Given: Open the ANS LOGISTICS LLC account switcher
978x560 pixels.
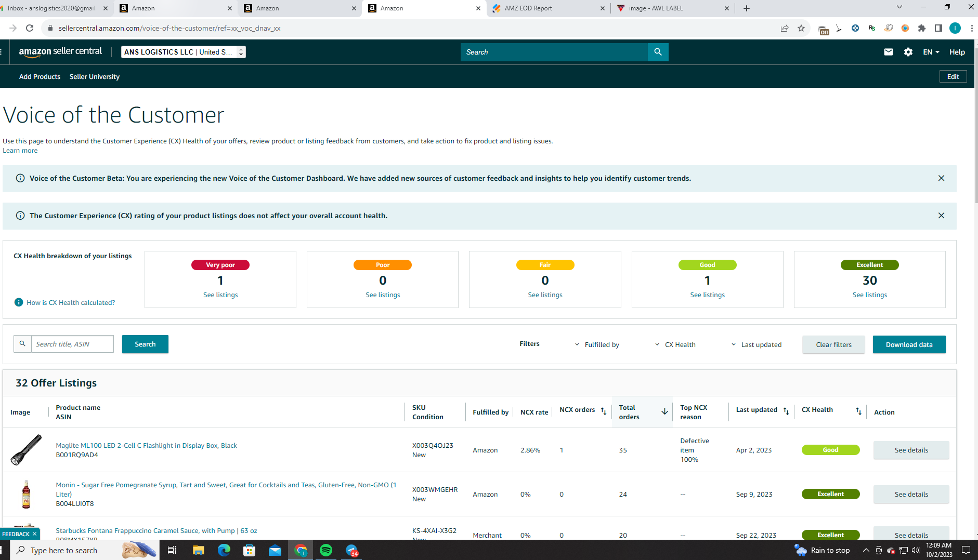Looking at the screenshot, I should pyautogui.click(x=184, y=52).
